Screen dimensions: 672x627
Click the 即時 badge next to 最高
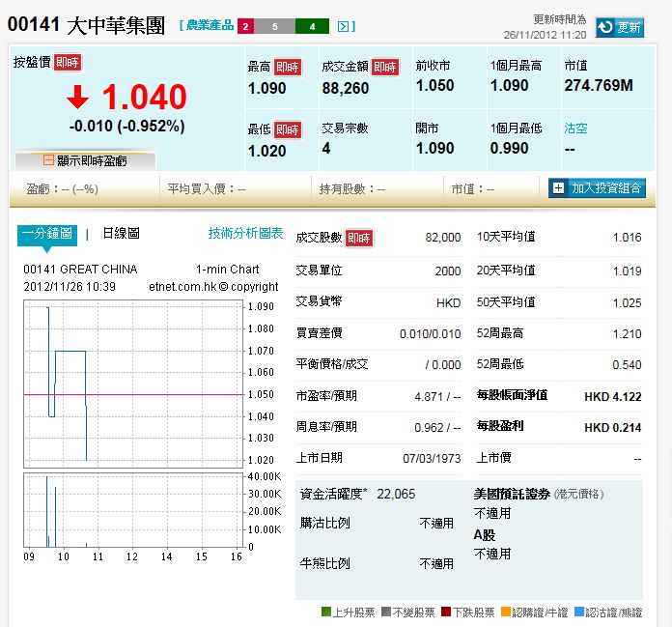coord(287,67)
